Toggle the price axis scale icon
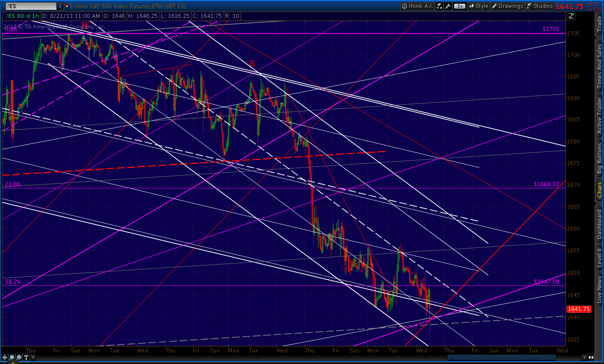This screenshot has height=364, width=604. (571, 16)
